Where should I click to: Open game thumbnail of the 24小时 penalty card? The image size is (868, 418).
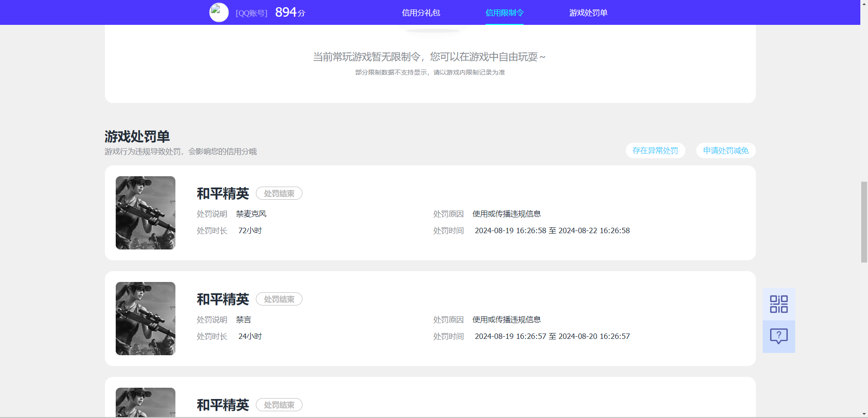tap(146, 319)
